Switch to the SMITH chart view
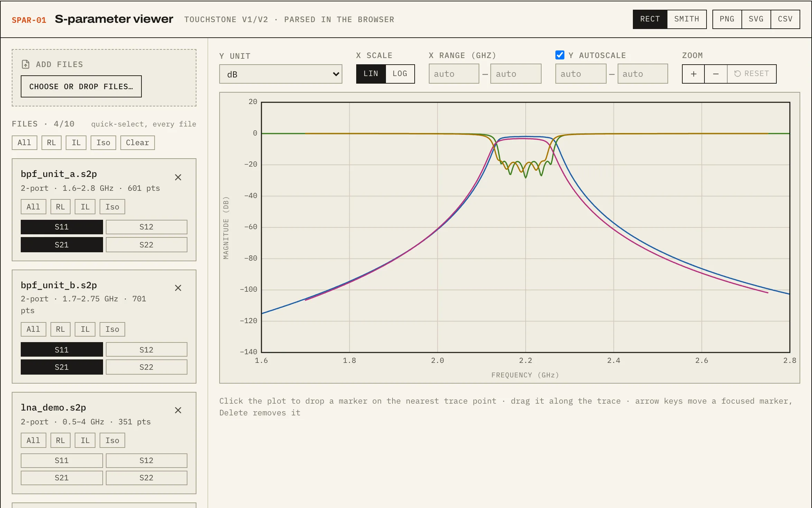 click(687, 19)
